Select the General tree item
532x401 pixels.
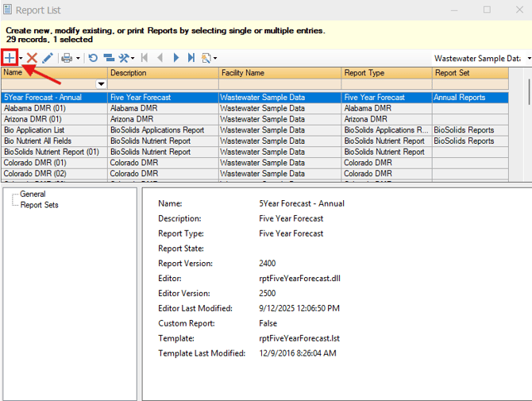pyautogui.click(x=33, y=194)
